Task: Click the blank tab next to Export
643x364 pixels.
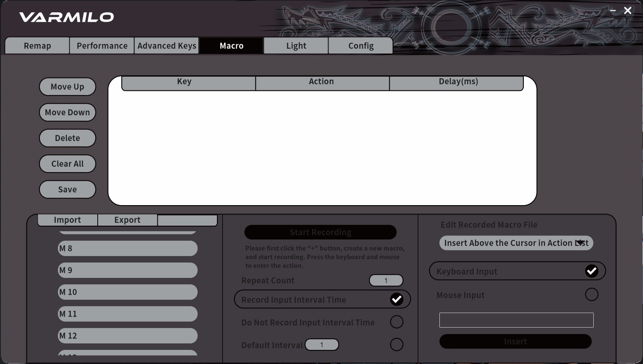Action: (187, 220)
